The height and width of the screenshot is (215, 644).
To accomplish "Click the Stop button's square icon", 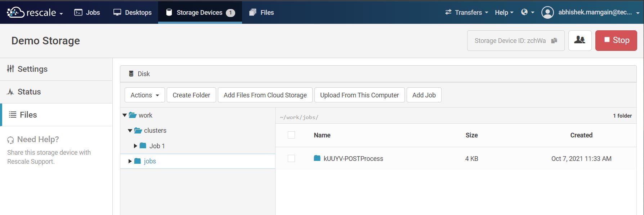I will [x=607, y=40].
